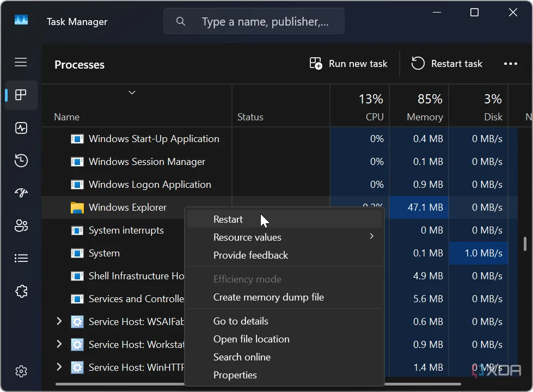Click the 5.6 MB memory cell
Viewport: 533px width, 392px height.
(x=419, y=299)
